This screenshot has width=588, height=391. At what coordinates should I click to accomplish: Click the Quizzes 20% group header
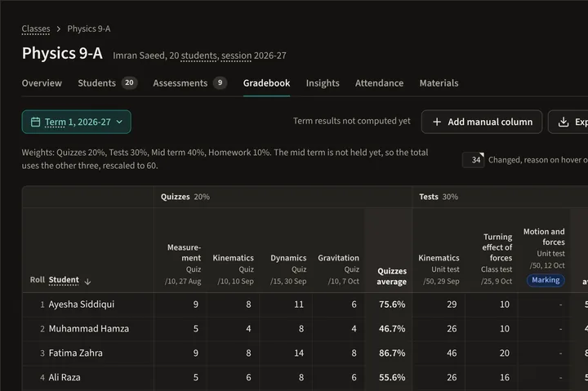pyautogui.click(x=185, y=197)
